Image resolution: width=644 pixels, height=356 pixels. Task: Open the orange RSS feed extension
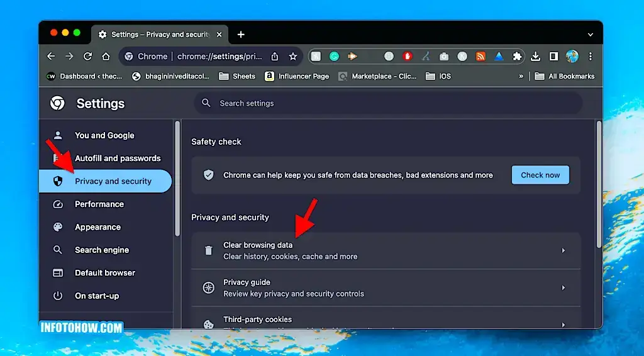pyautogui.click(x=480, y=56)
